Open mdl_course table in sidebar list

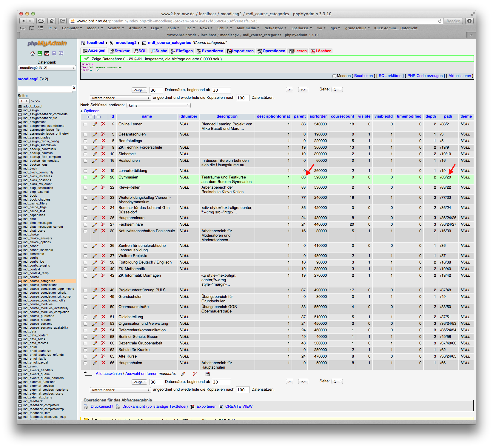[31, 277]
